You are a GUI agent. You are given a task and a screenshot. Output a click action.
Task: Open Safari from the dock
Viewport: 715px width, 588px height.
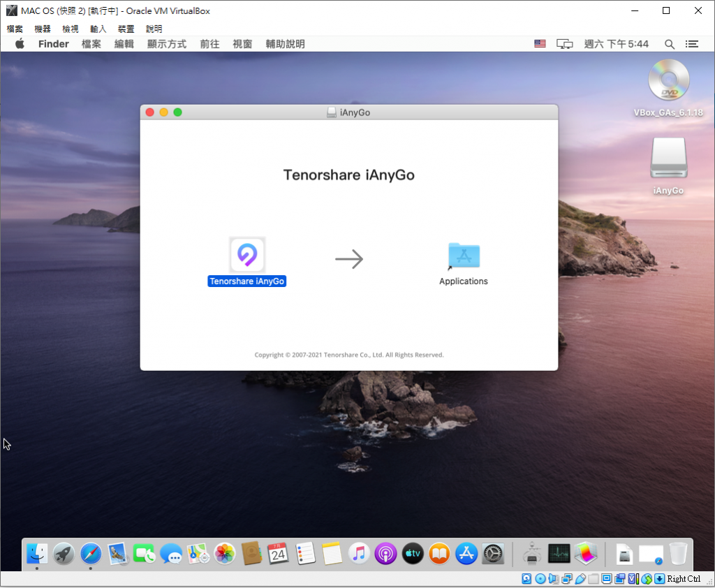click(x=91, y=554)
